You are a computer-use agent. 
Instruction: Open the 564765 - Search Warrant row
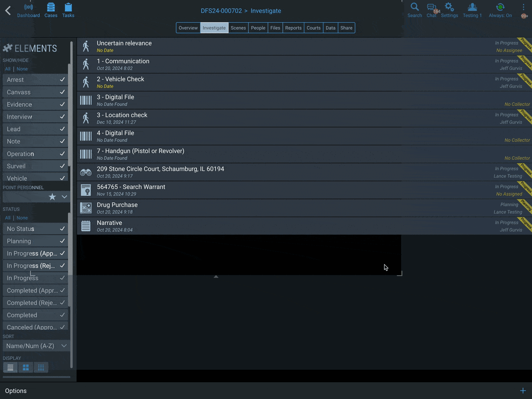tap(304, 190)
